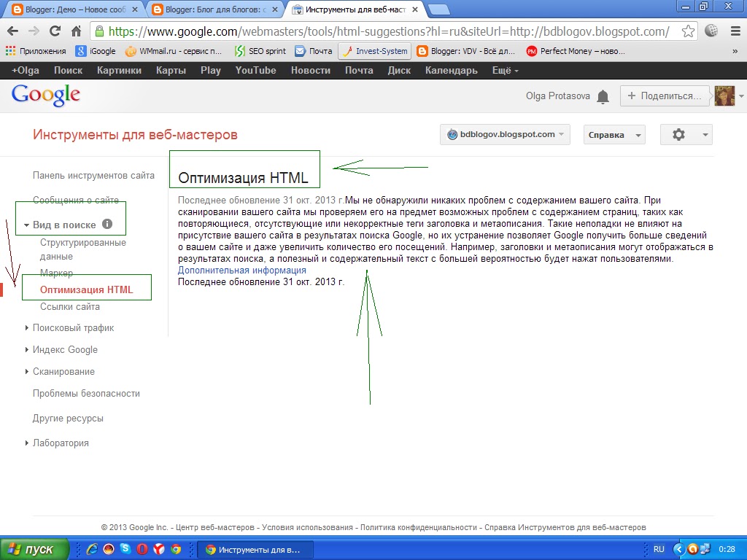Open the Приложения apps bookmark
The height and width of the screenshot is (560, 747).
(35, 51)
